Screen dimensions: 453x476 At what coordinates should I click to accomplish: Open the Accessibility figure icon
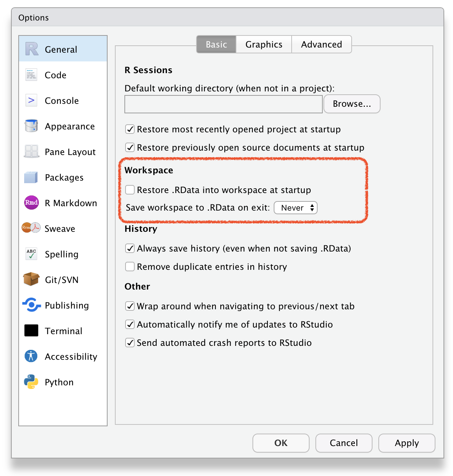coord(31,356)
